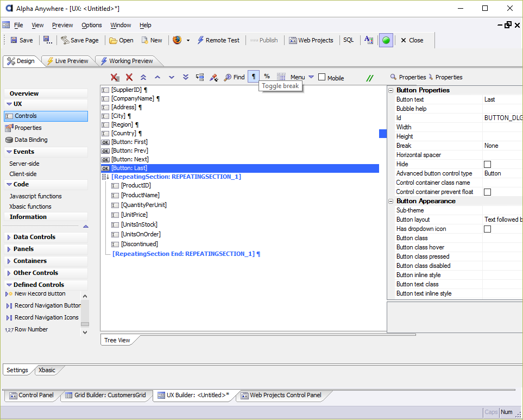The width and height of the screenshot is (523, 420).
Task: Switch to the Xbasic tab at bottom
Action: click(47, 370)
